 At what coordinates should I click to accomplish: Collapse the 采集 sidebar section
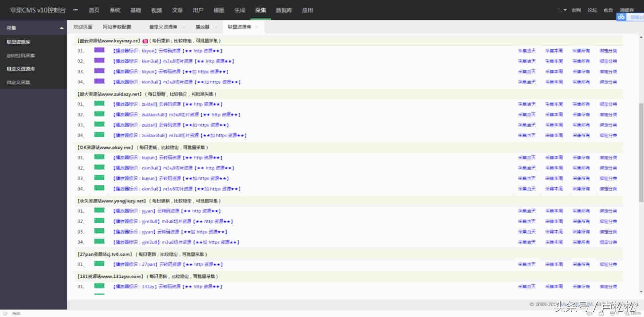(61, 28)
